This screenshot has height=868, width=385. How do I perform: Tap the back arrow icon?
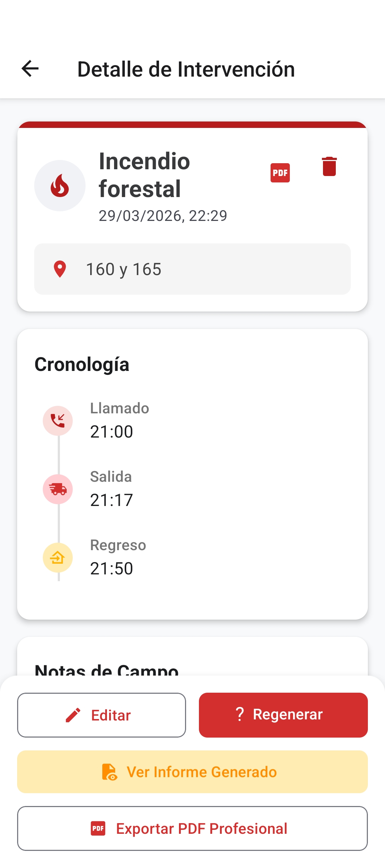[x=30, y=69]
